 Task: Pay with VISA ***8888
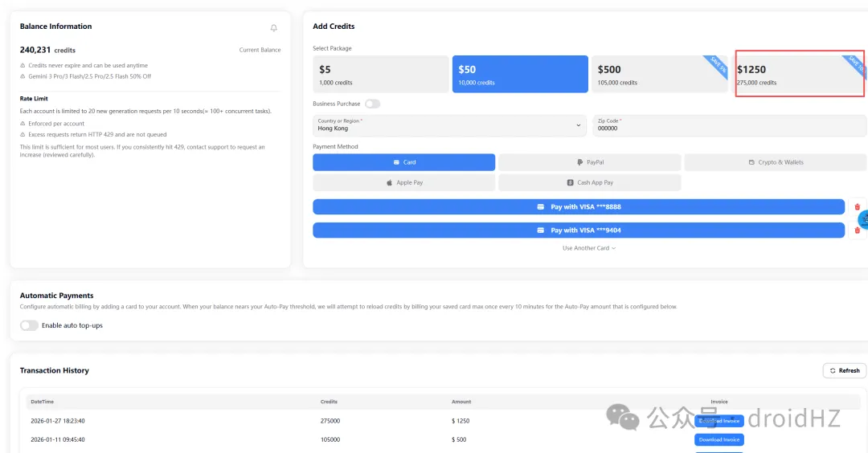[579, 207]
